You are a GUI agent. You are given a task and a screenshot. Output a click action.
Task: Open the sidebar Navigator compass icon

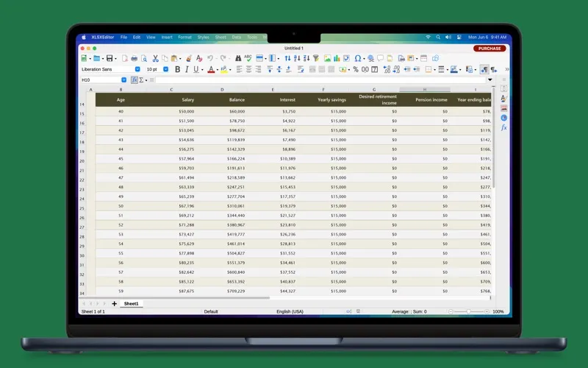pos(503,118)
